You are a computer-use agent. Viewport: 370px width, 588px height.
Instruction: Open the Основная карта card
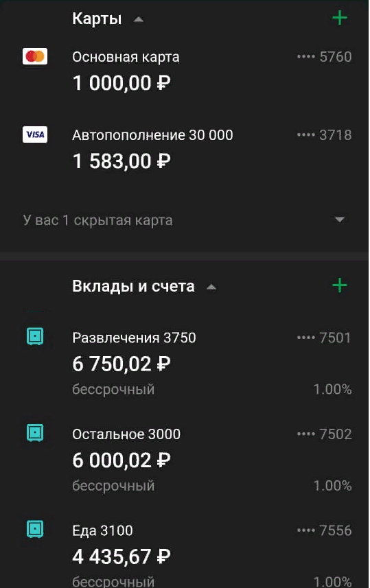tap(185, 71)
